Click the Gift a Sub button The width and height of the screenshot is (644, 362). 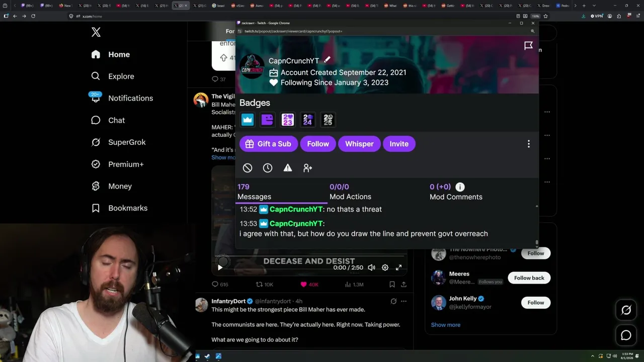point(269,144)
